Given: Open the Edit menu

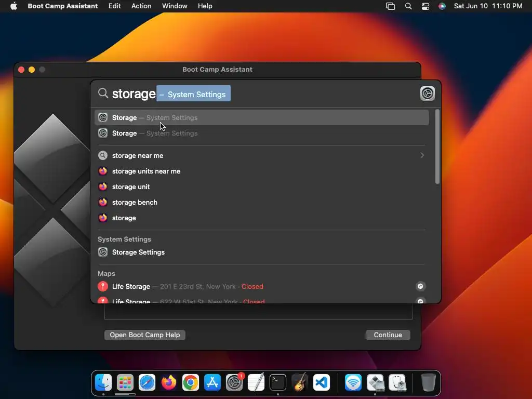Looking at the screenshot, I should 114,6.
